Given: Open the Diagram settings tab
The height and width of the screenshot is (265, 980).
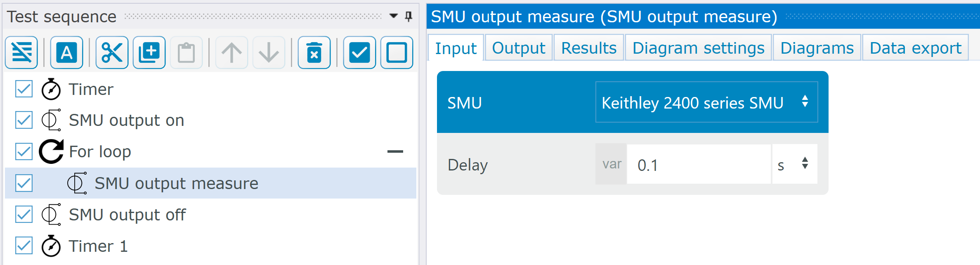Looking at the screenshot, I should pyautogui.click(x=698, y=48).
